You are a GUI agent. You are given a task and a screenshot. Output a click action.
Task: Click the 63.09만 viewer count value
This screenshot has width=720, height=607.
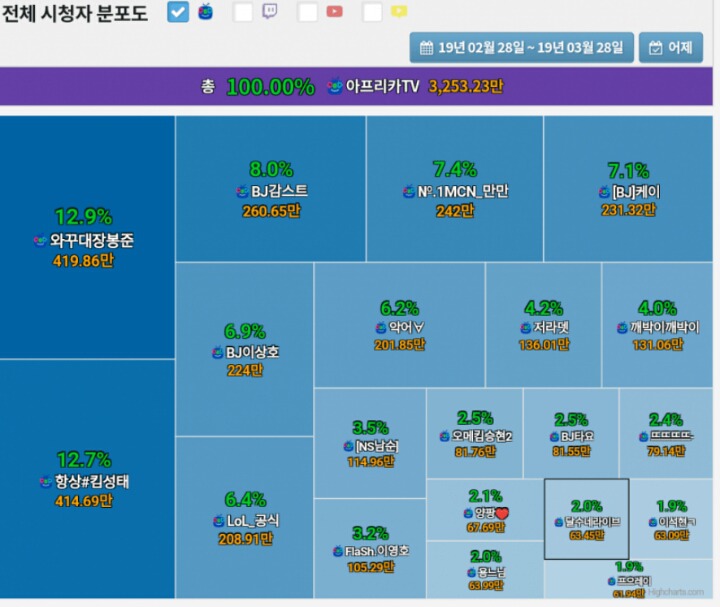point(671,535)
